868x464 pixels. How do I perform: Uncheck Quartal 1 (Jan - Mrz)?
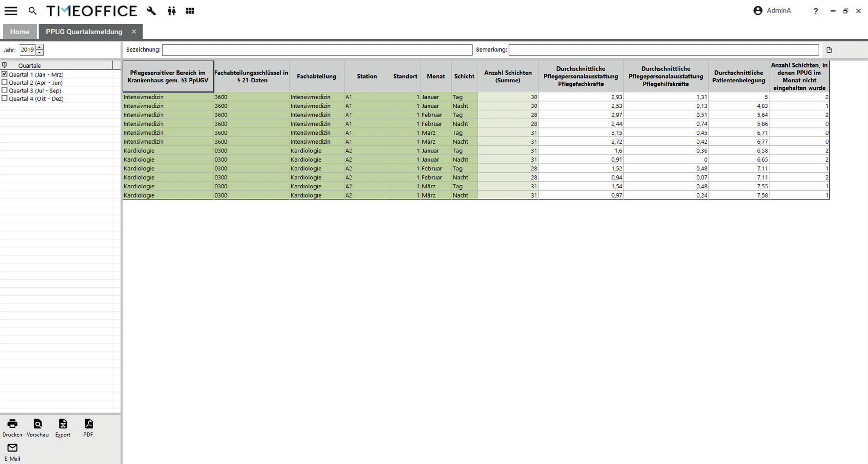click(x=4, y=74)
